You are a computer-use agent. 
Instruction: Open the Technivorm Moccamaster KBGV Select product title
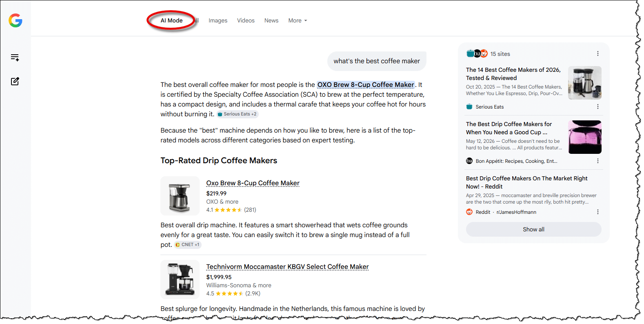tap(287, 267)
